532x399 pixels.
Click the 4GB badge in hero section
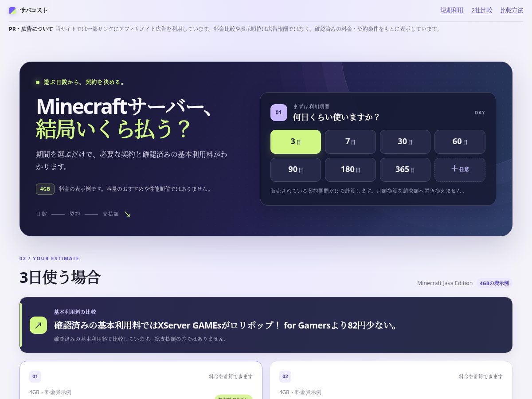click(x=45, y=189)
